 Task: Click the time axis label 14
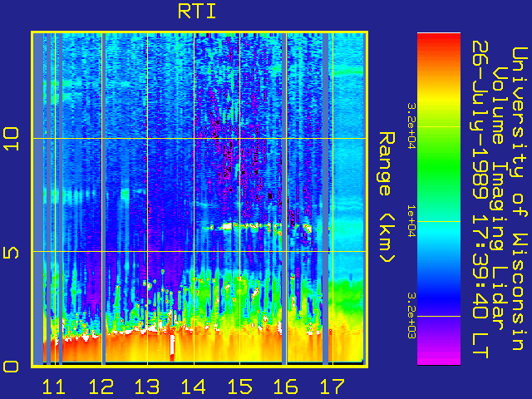coord(194,387)
